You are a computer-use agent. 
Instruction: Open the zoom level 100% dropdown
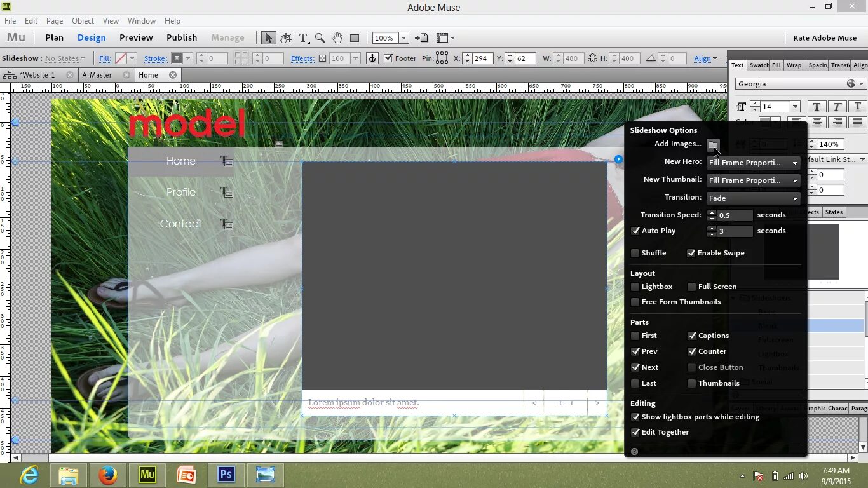[404, 38]
